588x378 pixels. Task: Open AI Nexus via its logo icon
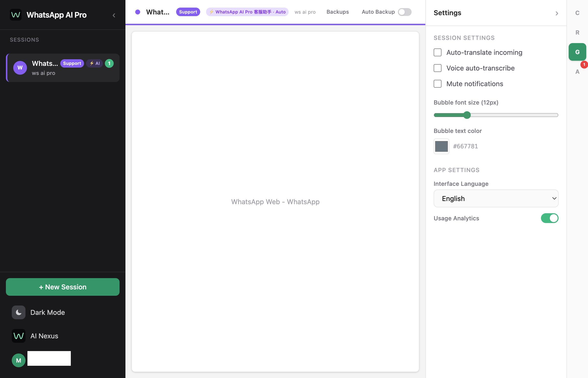pyautogui.click(x=19, y=336)
